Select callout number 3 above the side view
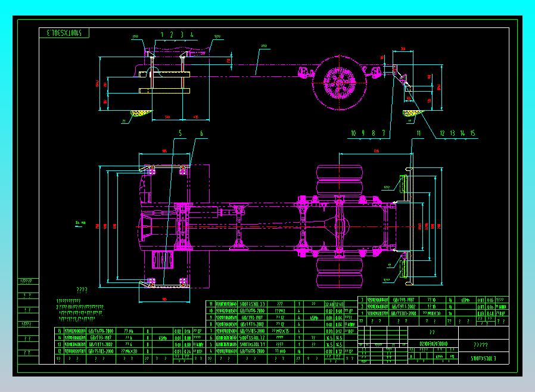535x392 pixels. click(x=182, y=35)
